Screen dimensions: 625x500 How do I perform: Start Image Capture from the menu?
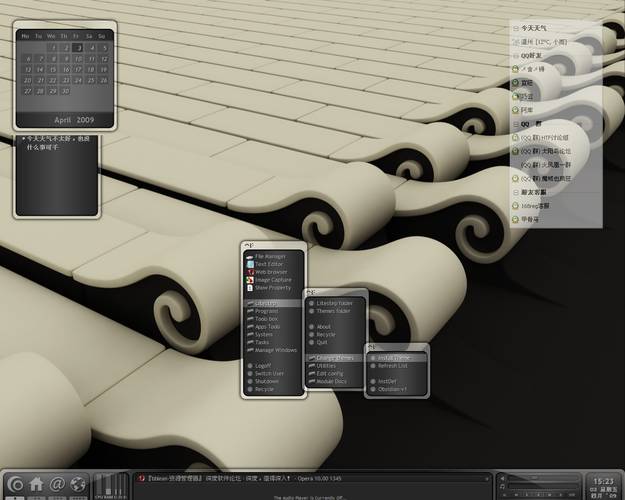pyautogui.click(x=272, y=280)
